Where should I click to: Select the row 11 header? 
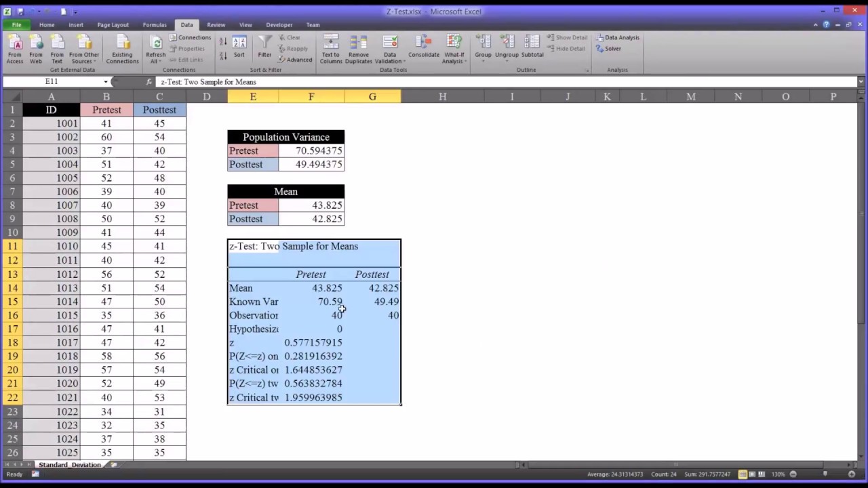tap(12, 246)
